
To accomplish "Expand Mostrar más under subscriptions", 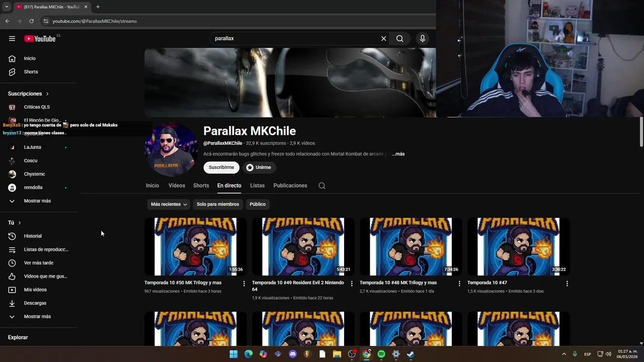I will (x=38, y=201).
